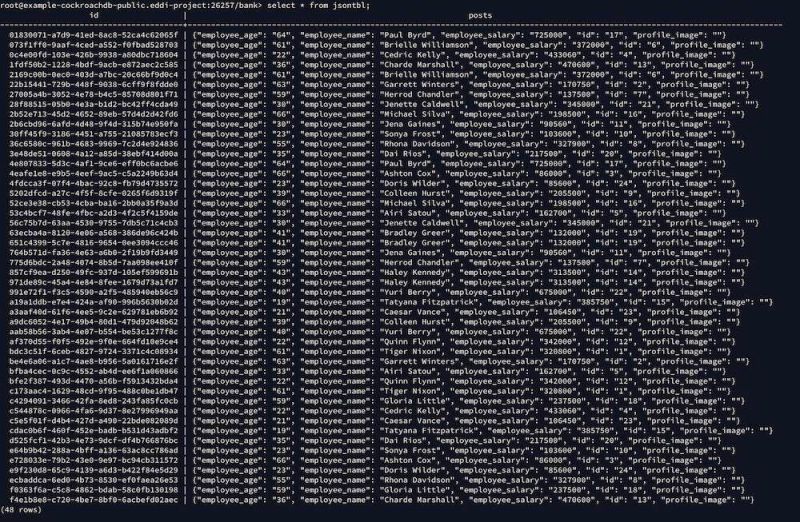The image size is (800, 522).
Task: Click the 'posts' column header
Action: 480,15
